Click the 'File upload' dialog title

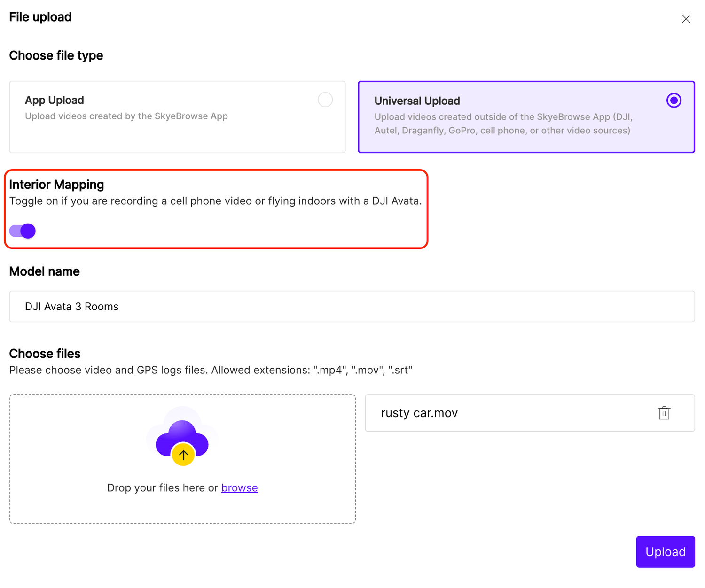click(x=40, y=17)
